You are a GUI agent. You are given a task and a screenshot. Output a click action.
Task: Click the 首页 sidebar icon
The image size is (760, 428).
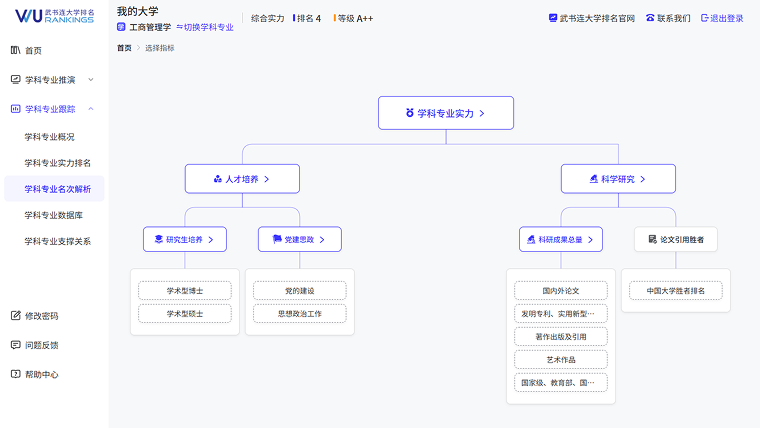tap(16, 50)
